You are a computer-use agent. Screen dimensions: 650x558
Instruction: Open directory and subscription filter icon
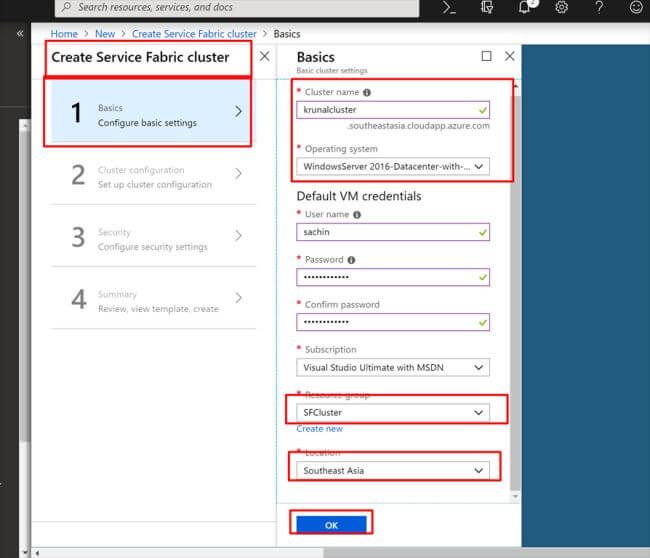tap(487, 7)
